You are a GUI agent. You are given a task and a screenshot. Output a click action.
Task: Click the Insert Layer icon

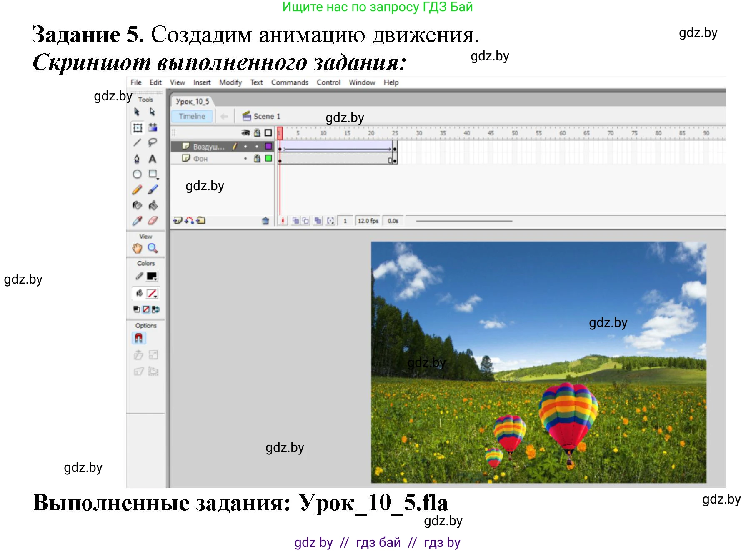[x=178, y=221]
